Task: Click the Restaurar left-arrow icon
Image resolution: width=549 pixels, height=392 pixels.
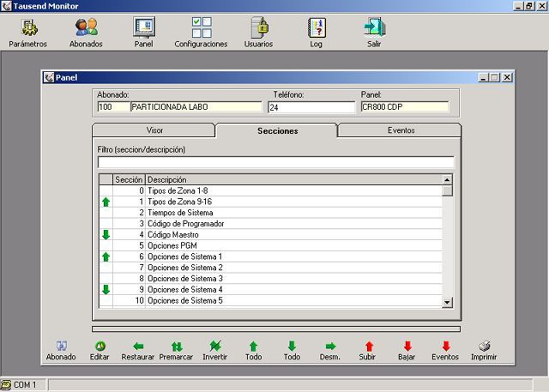Action: point(138,347)
